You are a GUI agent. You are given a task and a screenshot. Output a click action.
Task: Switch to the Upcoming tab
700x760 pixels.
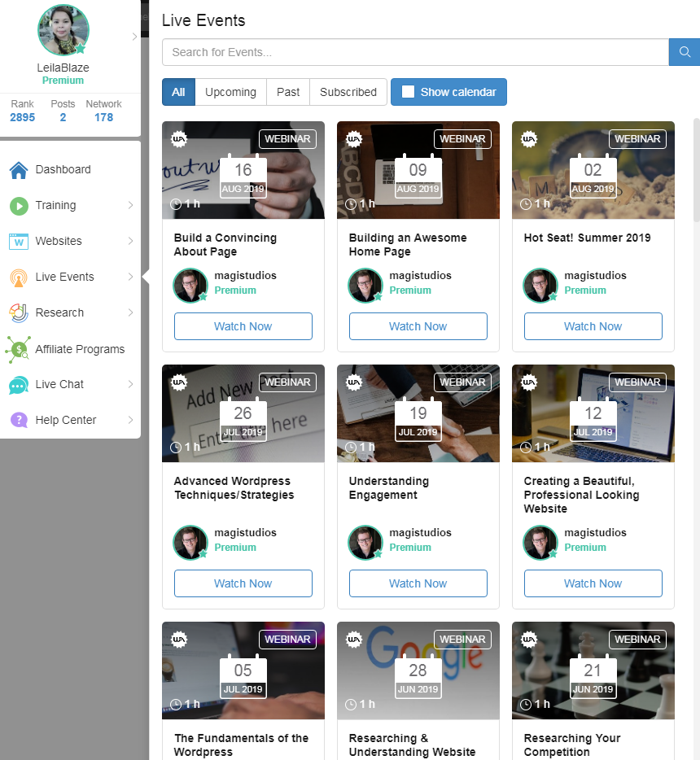230,92
